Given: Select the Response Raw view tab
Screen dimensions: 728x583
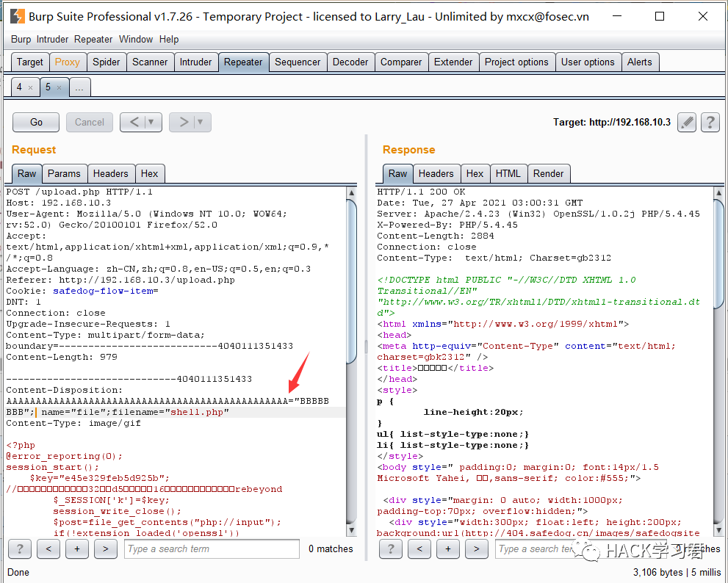Looking at the screenshot, I should coord(398,173).
